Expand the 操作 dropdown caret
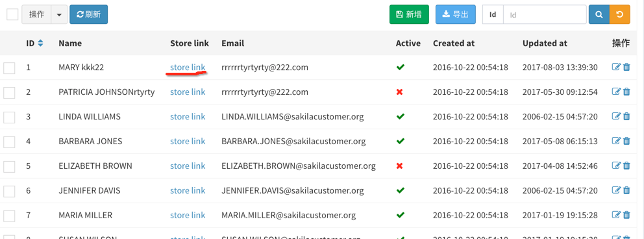Viewport: 644px width, 239px height. pyautogui.click(x=58, y=14)
